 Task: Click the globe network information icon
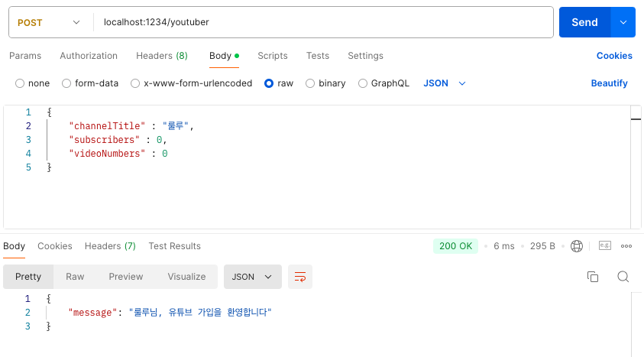click(x=577, y=246)
